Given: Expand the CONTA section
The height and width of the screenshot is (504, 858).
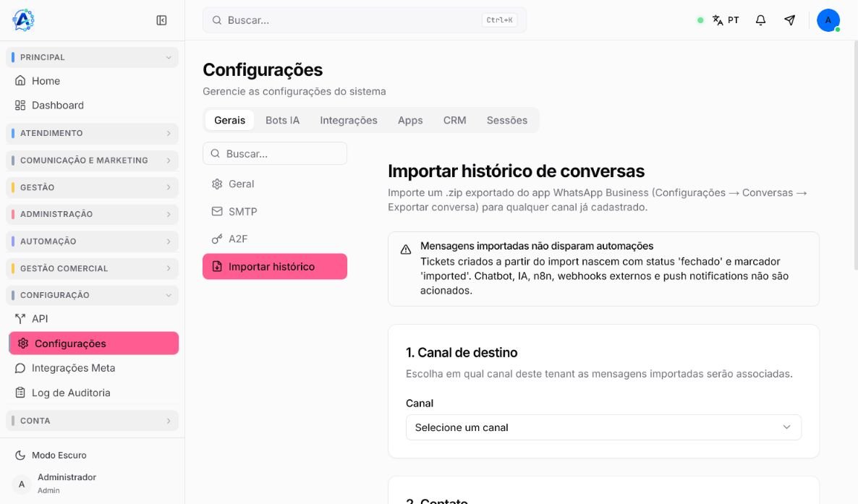Looking at the screenshot, I should 92,420.
